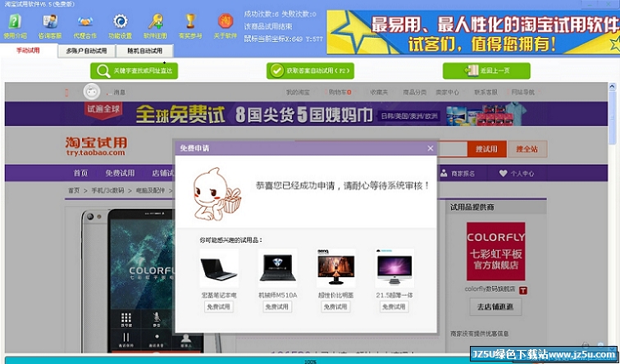Click 免费试用 under 机械师M510A
The image size is (620, 364).
pyautogui.click(x=277, y=307)
